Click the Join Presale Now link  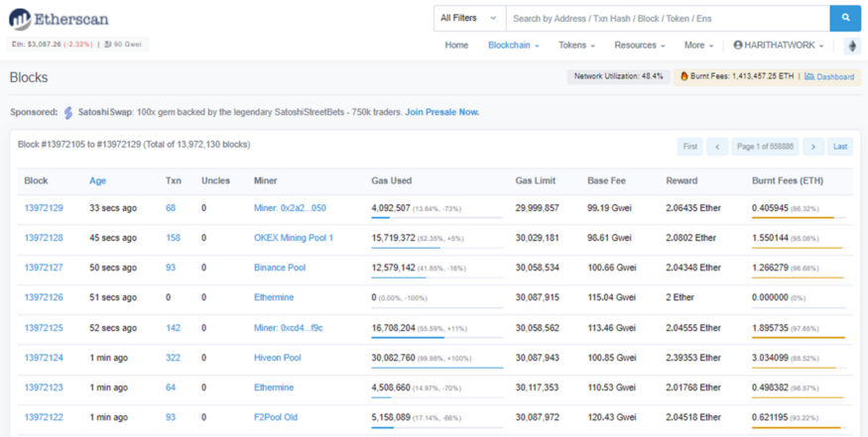click(x=441, y=112)
